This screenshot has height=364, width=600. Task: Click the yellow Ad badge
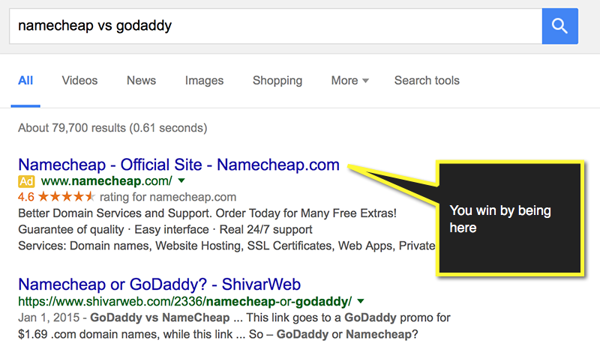click(26, 181)
